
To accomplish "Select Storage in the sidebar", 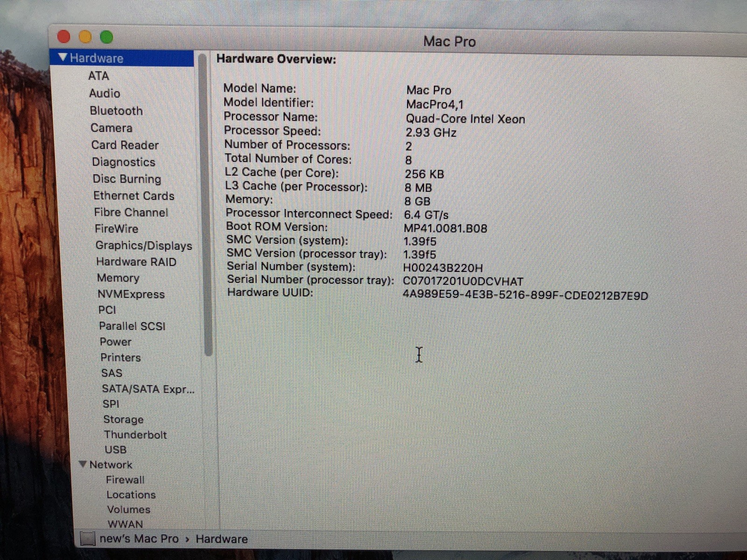I will [124, 419].
